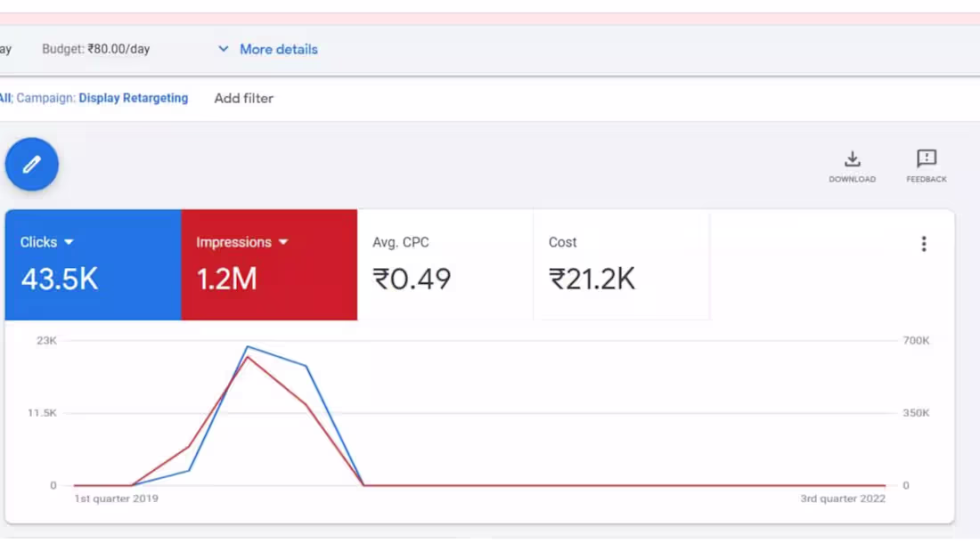Click the peak of the blue clicks line

[248, 347]
